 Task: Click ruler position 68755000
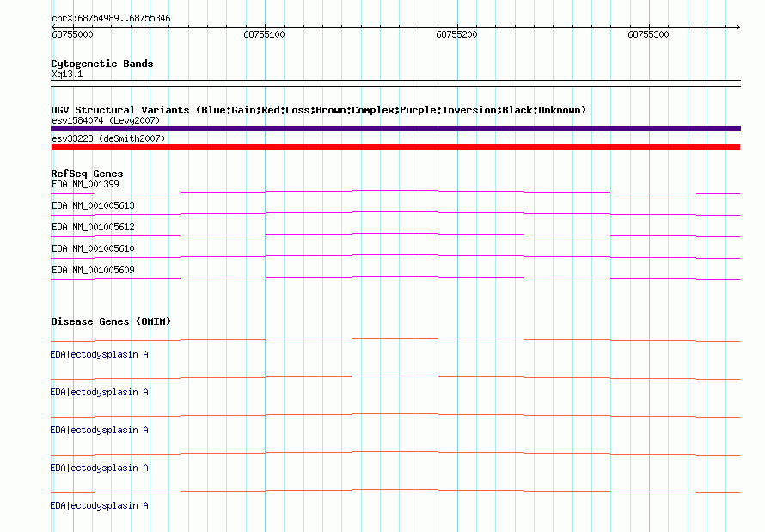[x=72, y=34]
